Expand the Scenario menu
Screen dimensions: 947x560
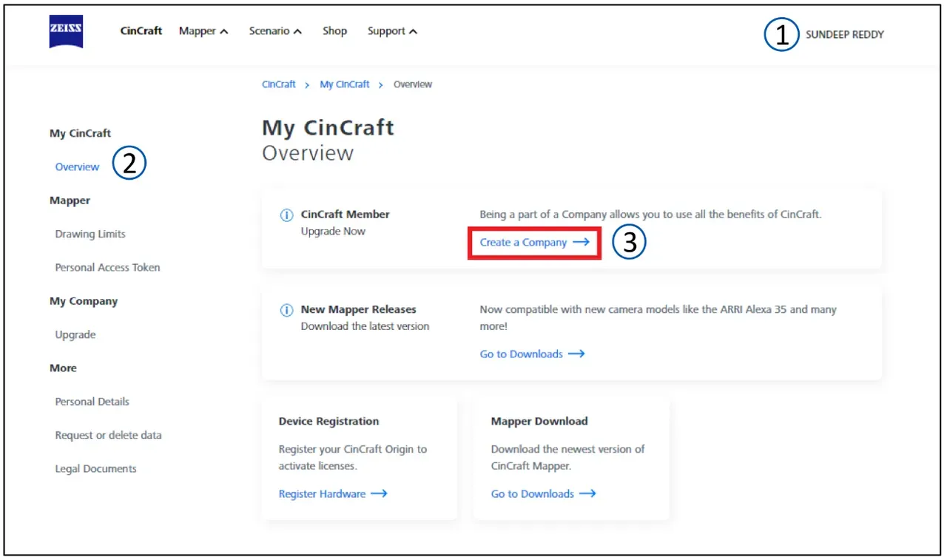275,31
